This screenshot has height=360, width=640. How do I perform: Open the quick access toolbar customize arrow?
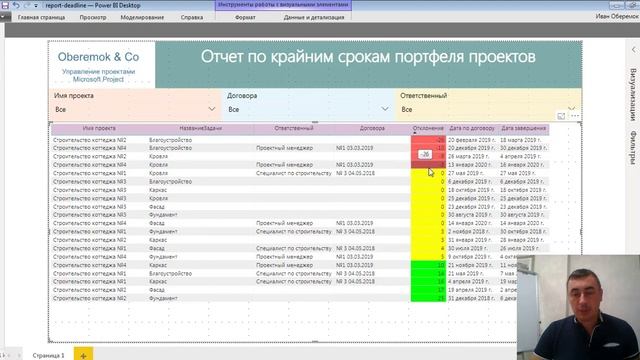point(36,6)
